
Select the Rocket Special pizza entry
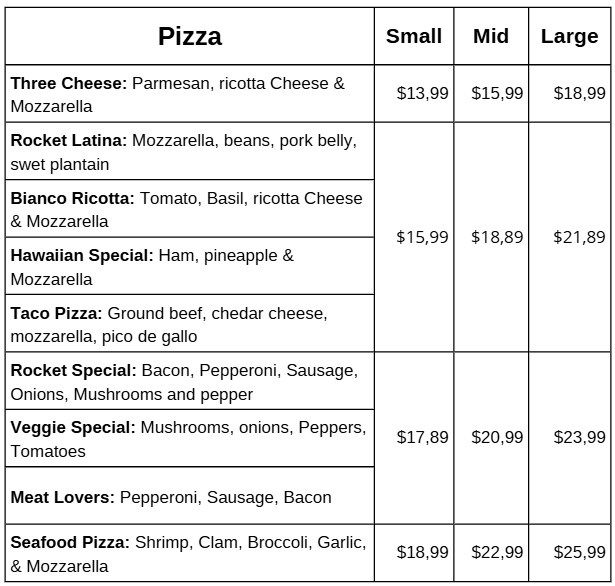[190, 381]
